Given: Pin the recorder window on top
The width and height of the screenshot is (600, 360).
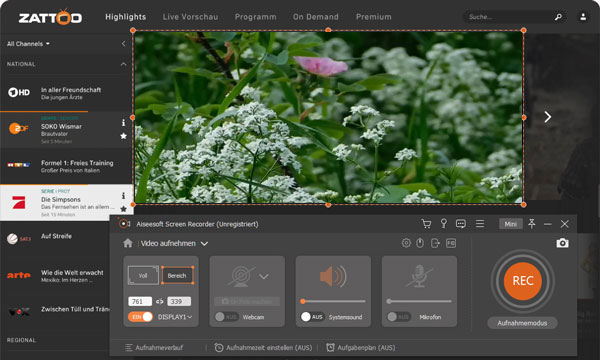Looking at the screenshot, I should point(532,224).
